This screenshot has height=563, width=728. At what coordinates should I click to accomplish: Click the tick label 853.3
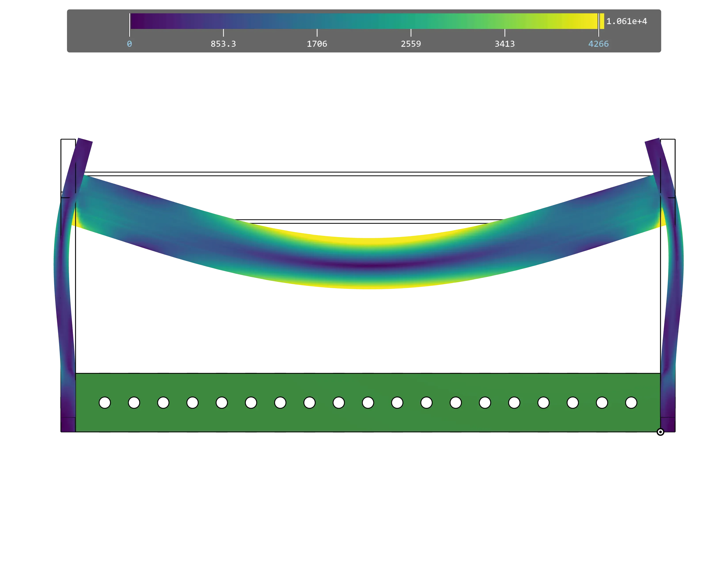pyautogui.click(x=223, y=43)
